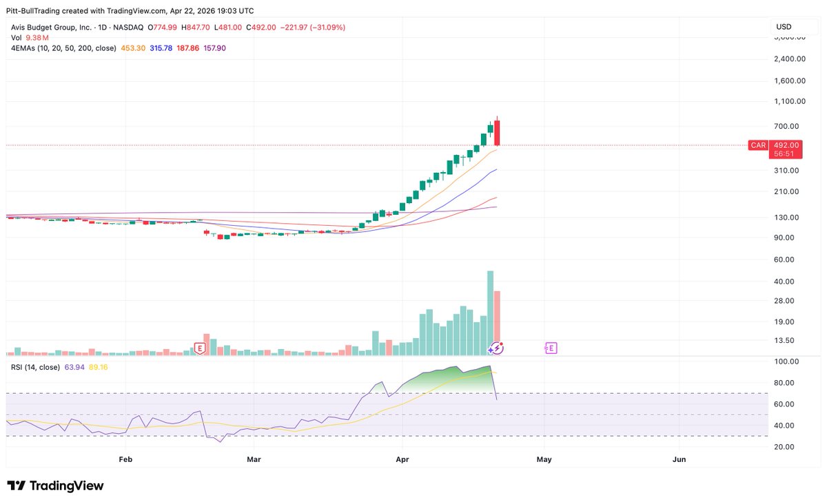This screenshot has height=504, width=827.
Task: Click the Mar label on time axis
Action: (x=254, y=459)
